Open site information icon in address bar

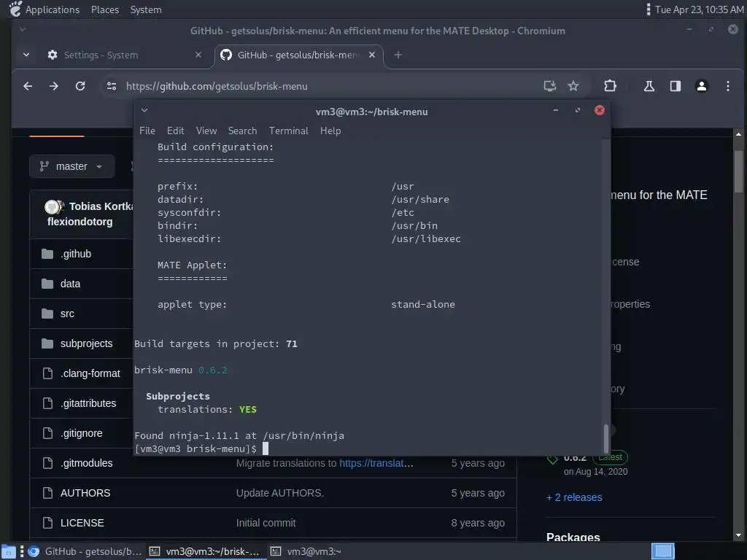(112, 86)
